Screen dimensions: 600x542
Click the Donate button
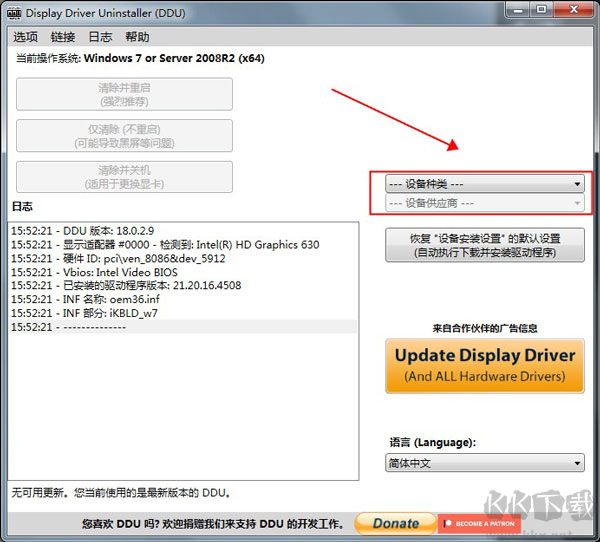(396, 523)
